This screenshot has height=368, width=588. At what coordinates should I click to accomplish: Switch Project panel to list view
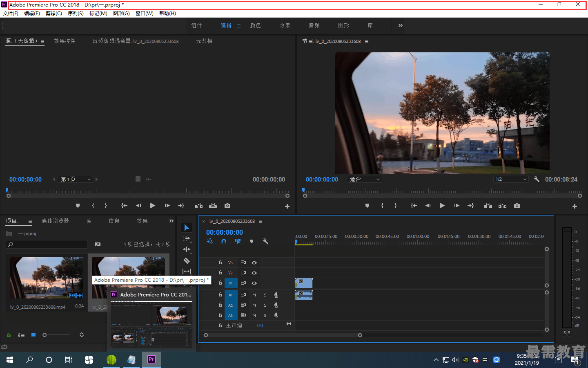21,335
